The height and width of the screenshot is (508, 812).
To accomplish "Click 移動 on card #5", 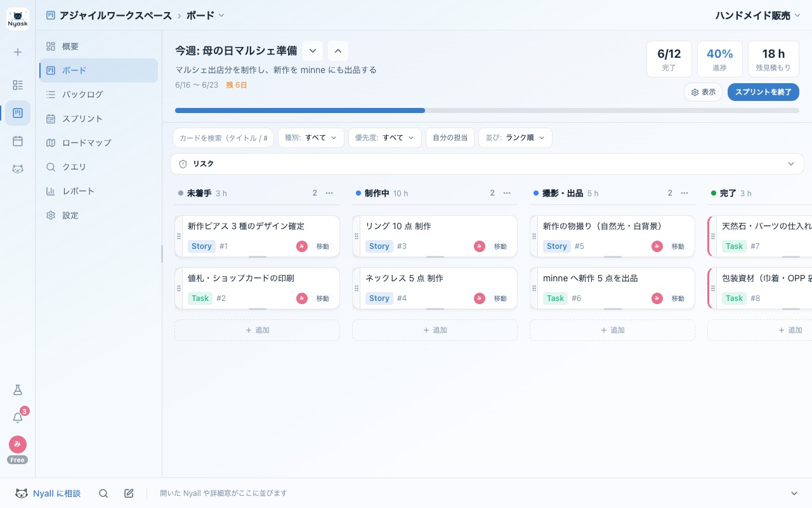I will 678,246.
